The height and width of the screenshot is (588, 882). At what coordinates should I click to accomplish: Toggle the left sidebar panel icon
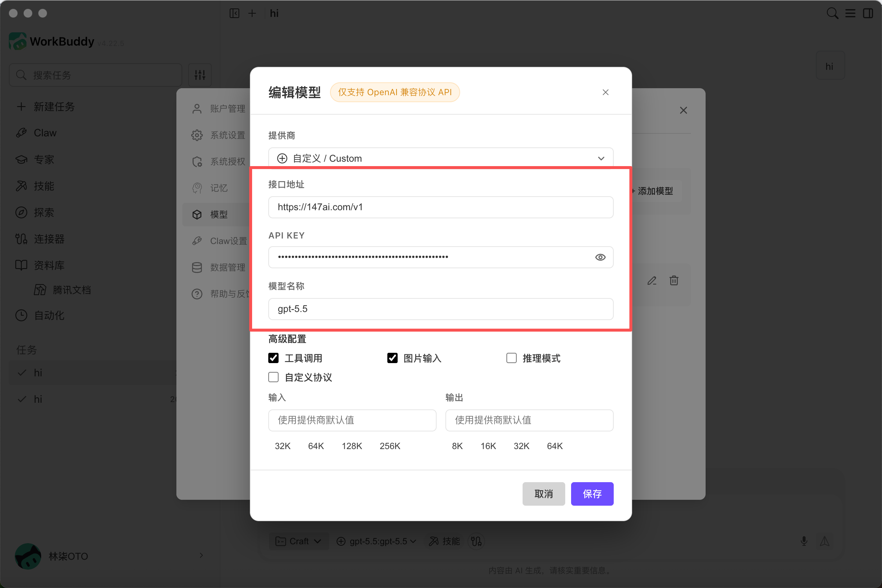click(x=234, y=14)
